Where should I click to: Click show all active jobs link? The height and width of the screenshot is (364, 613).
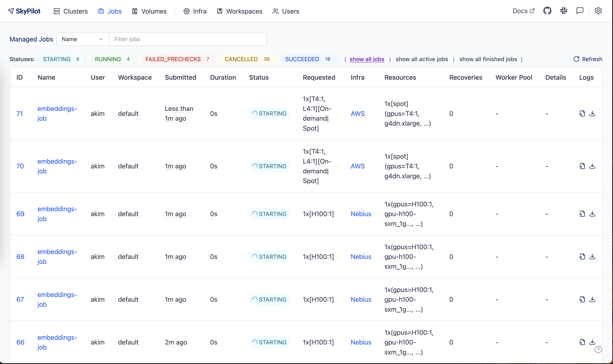(422, 59)
